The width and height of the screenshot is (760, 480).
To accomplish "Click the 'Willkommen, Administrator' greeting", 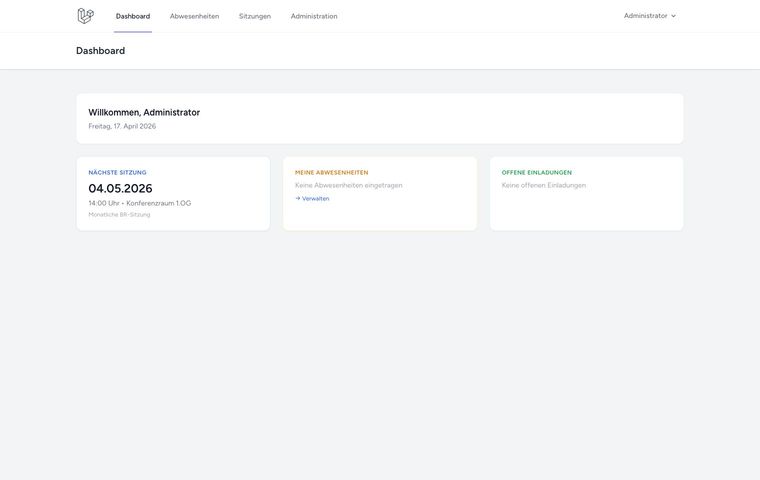I will click(x=144, y=112).
